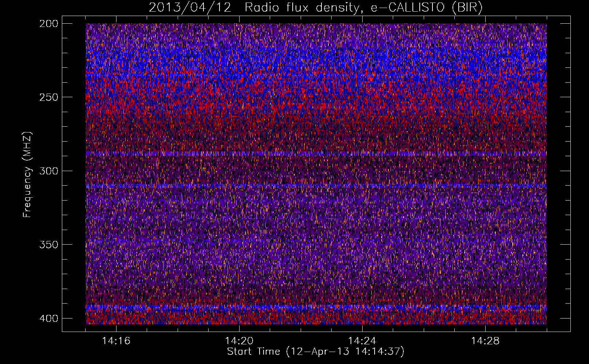Click the plot title '2013/04/12 Radio flux density'
Viewport: 589px width, 364px height.
[x=316, y=8]
